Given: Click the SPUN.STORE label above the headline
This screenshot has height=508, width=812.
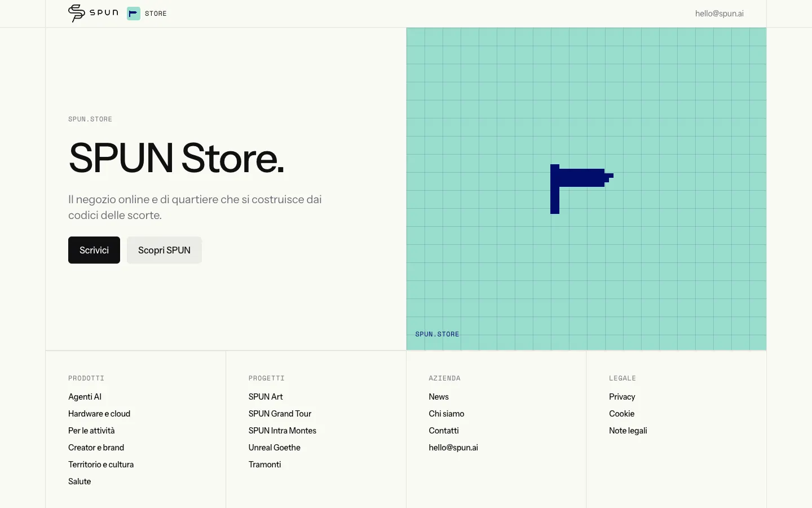Looking at the screenshot, I should point(90,119).
